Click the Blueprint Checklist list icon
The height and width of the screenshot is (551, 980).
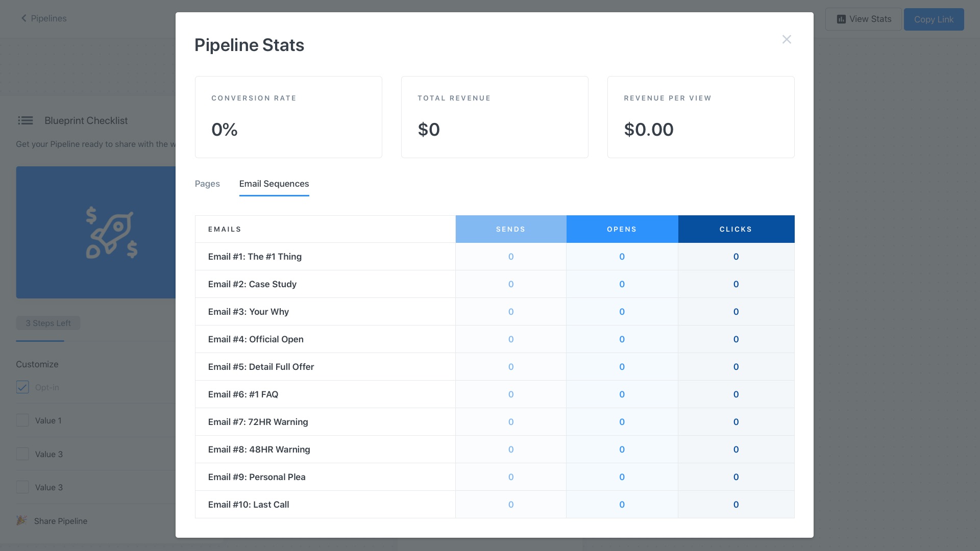[x=25, y=121]
